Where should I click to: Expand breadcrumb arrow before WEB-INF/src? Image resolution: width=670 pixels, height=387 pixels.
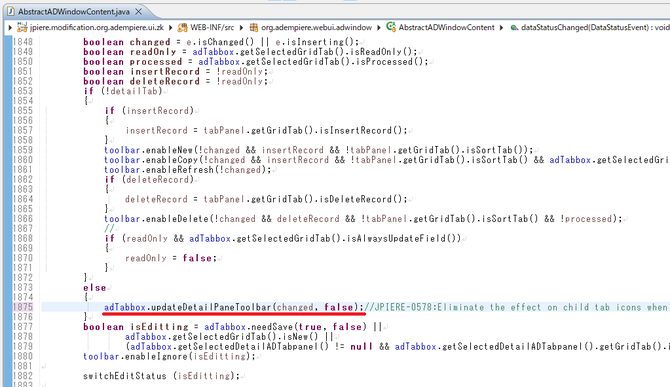(x=170, y=28)
